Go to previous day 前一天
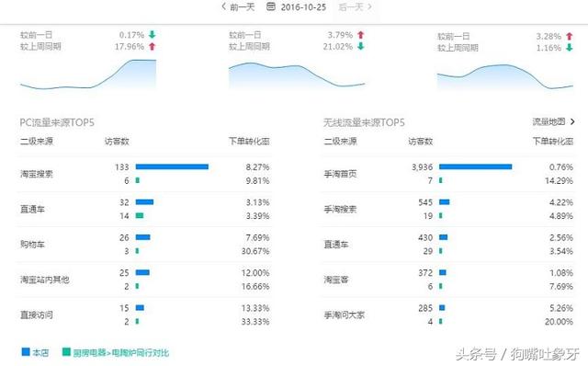The image size is (588, 366). click(x=238, y=6)
